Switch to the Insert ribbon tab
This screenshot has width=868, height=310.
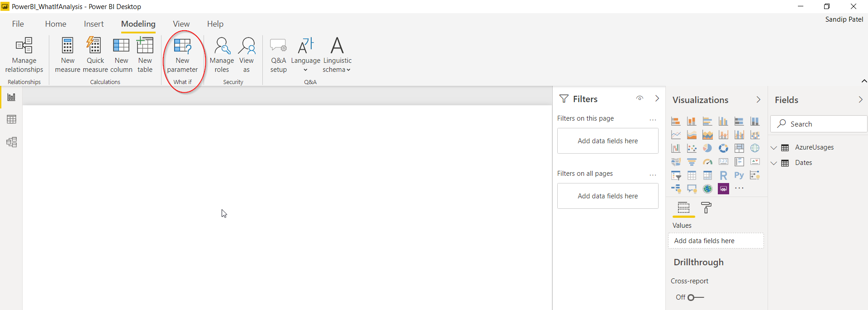[x=94, y=24]
